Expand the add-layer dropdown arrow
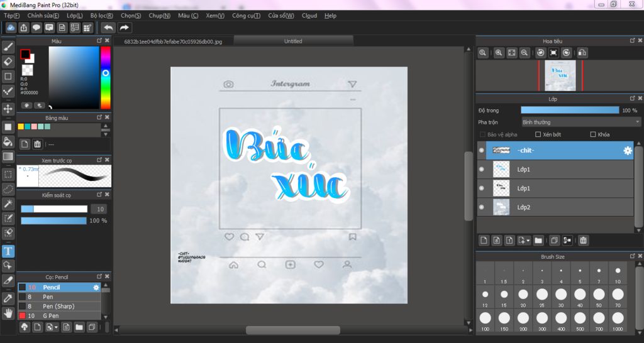 [528, 241]
